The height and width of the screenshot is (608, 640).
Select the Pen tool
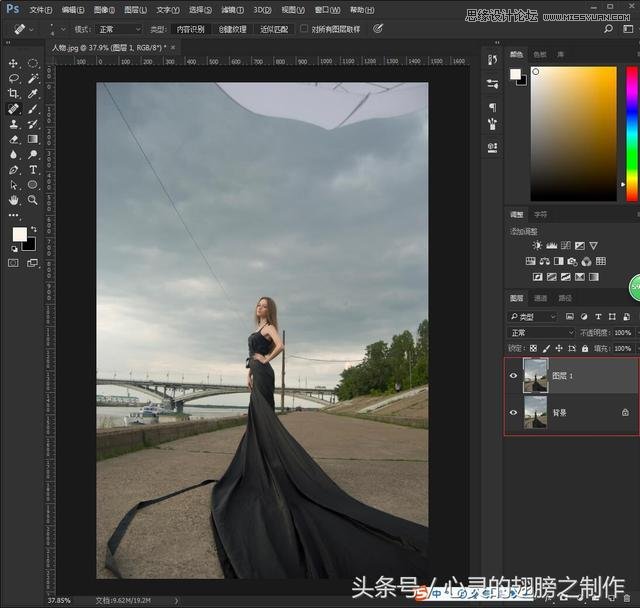tap(14, 170)
